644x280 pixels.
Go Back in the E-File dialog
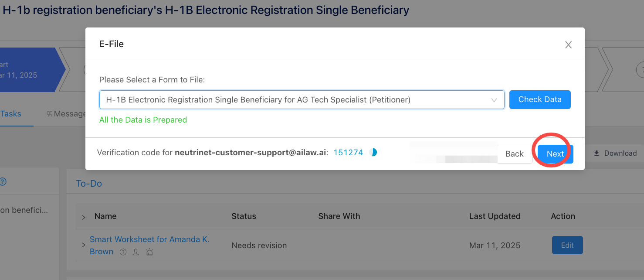click(514, 154)
